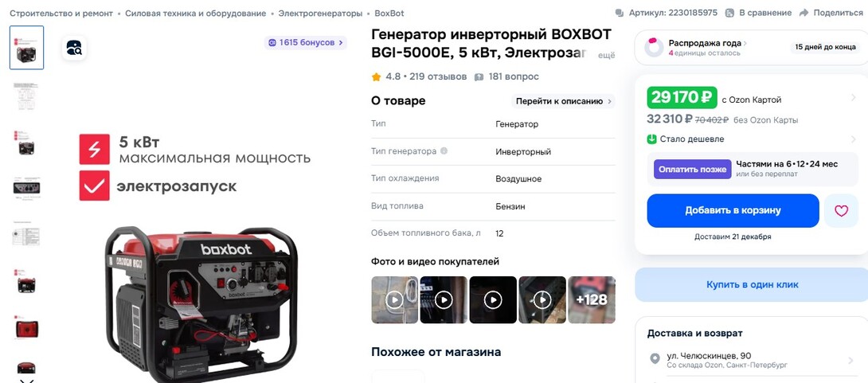The image size is (868, 383).
Task: Click the visual search camera icon
Action: tap(74, 48)
